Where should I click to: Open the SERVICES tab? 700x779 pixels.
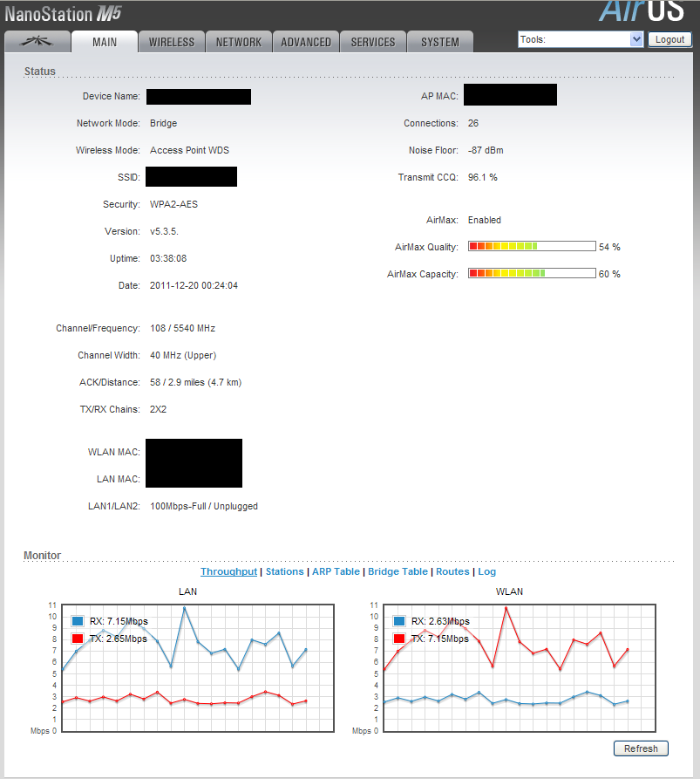coord(373,42)
